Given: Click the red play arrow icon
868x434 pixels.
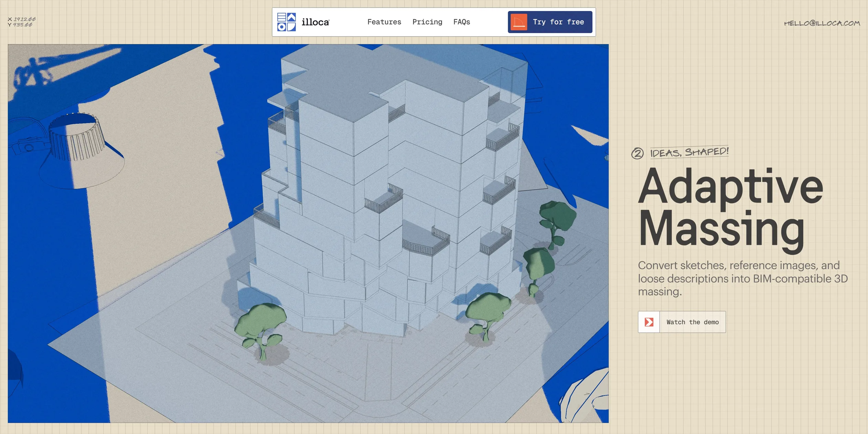Looking at the screenshot, I should 649,322.
